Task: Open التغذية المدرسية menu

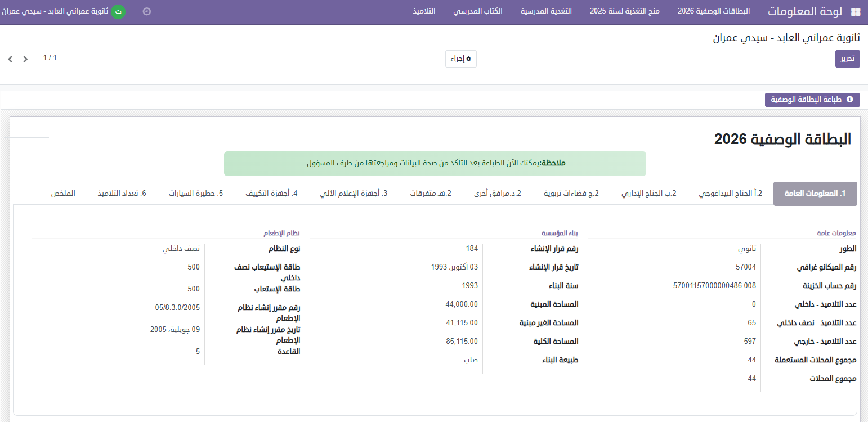Action: tap(545, 11)
